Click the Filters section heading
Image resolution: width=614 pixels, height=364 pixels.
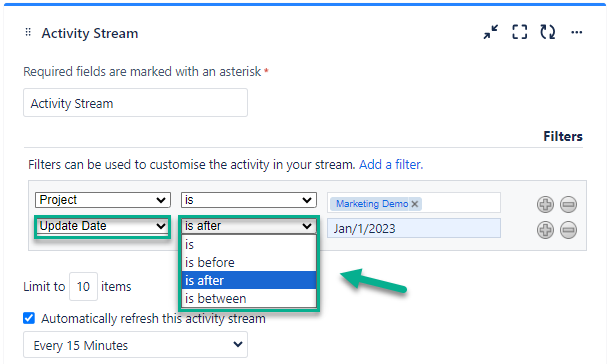(x=563, y=137)
